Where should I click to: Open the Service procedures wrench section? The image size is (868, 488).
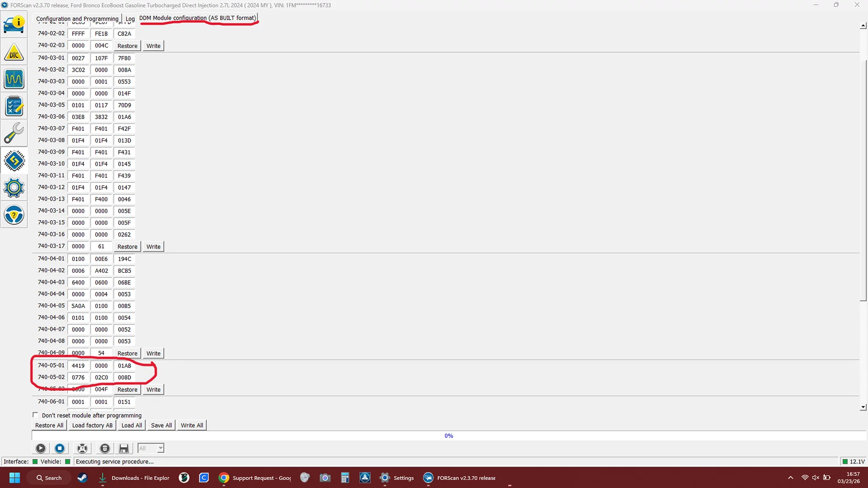[14, 133]
